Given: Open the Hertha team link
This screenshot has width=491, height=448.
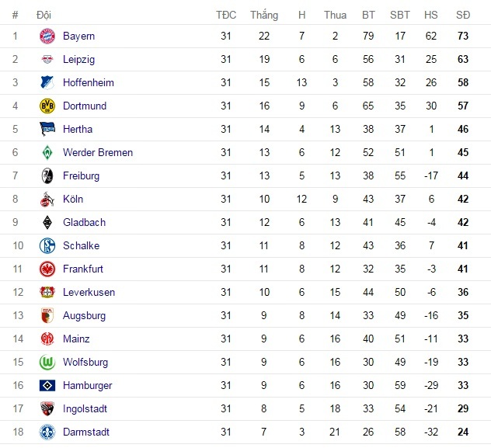Looking at the screenshot, I should click(78, 129).
